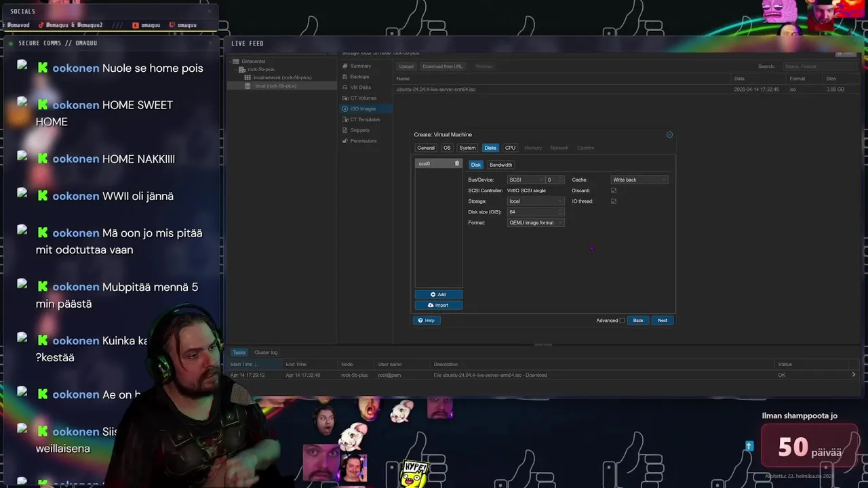Select local (rock-5b-plus) storage in tree
Image resolution: width=868 pixels, height=488 pixels.
pyautogui.click(x=275, y=86)
